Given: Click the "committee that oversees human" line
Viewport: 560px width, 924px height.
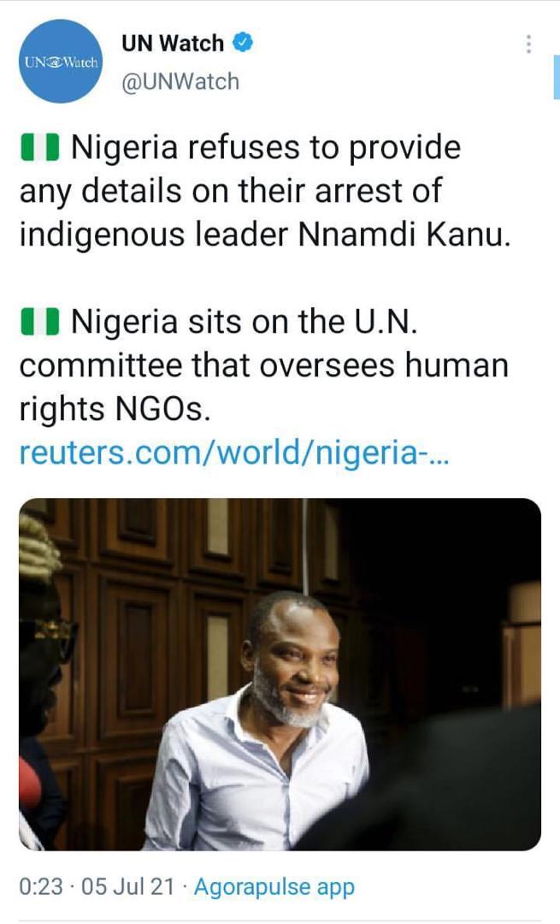Looking at the screenshot, I should (x=263, y=365).
